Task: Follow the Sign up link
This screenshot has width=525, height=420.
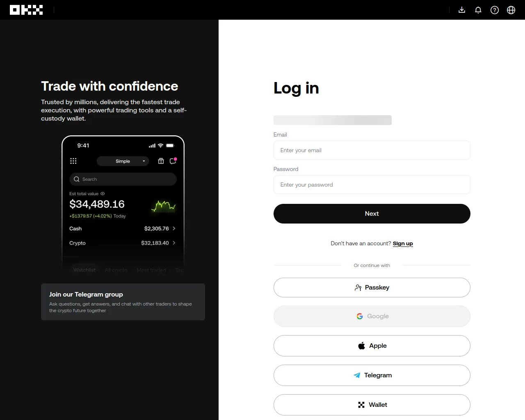Action: click(403, 244)
